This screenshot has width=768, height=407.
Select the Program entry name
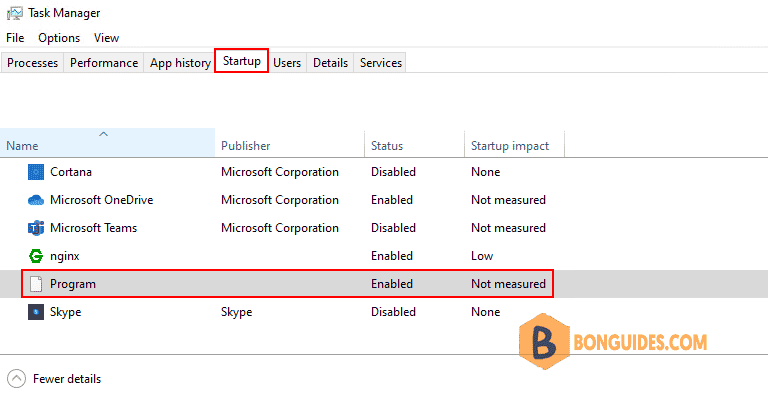click(73, 284)
